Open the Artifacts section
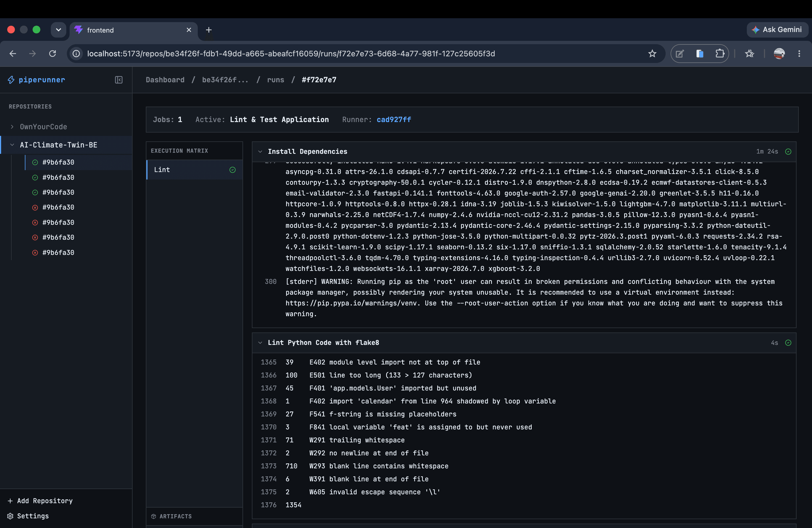This screenshot has width=812, height=528. [194, 516]
